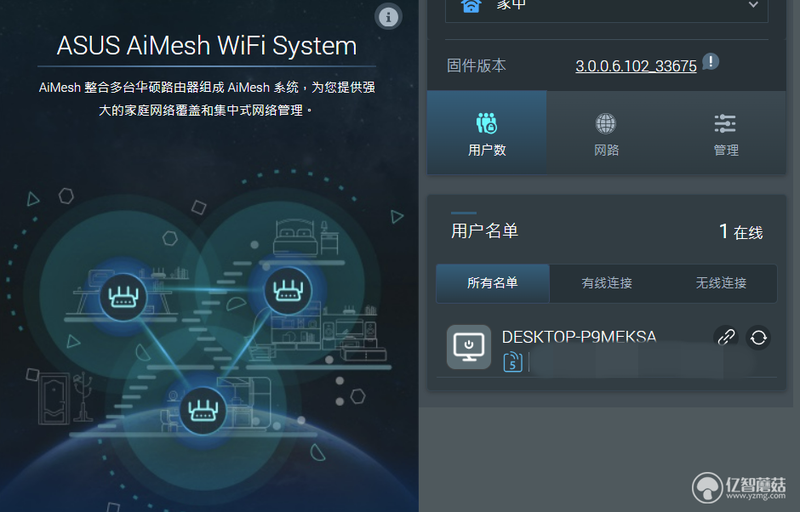The image size is (800, 512).
Task: Show 有线连接 clients only
Action: tap(607, 283)
